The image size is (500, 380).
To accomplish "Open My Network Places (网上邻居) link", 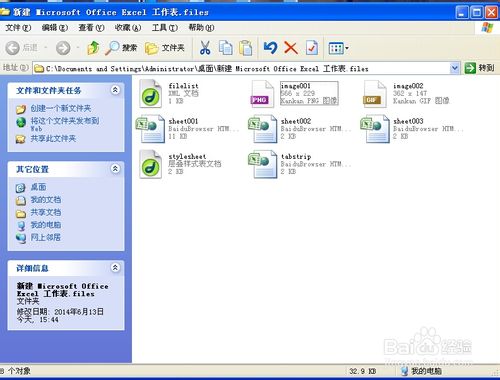I will point(46,238).
